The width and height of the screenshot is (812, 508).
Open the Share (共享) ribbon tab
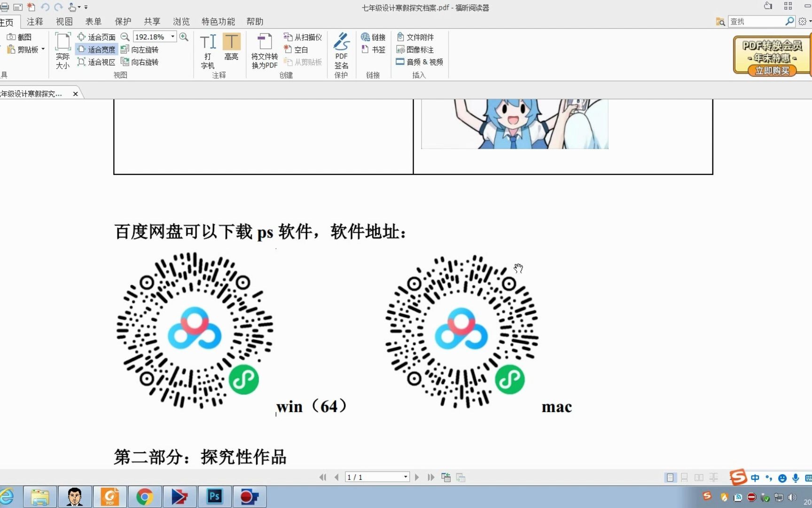click(x=152, y=22)
